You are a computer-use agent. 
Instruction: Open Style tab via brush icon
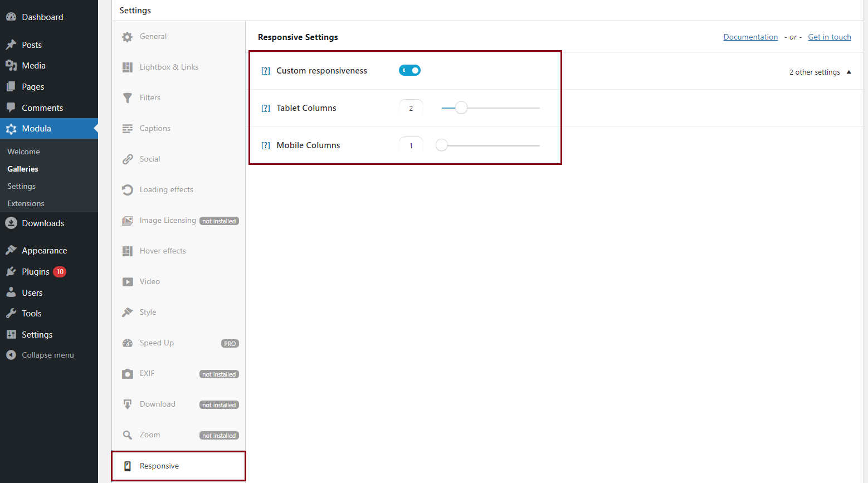pyautogui.click(x=128, y=313)
